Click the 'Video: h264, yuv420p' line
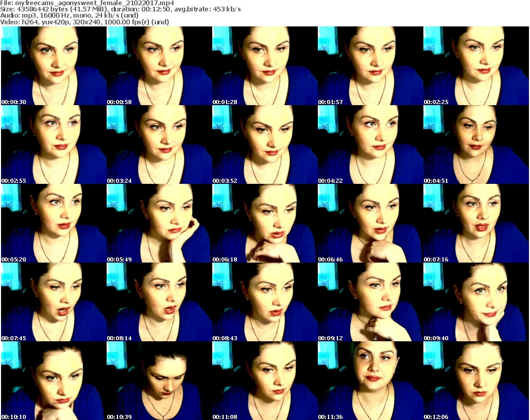Viewport: 530px width, 420px height. click(84, 22)
